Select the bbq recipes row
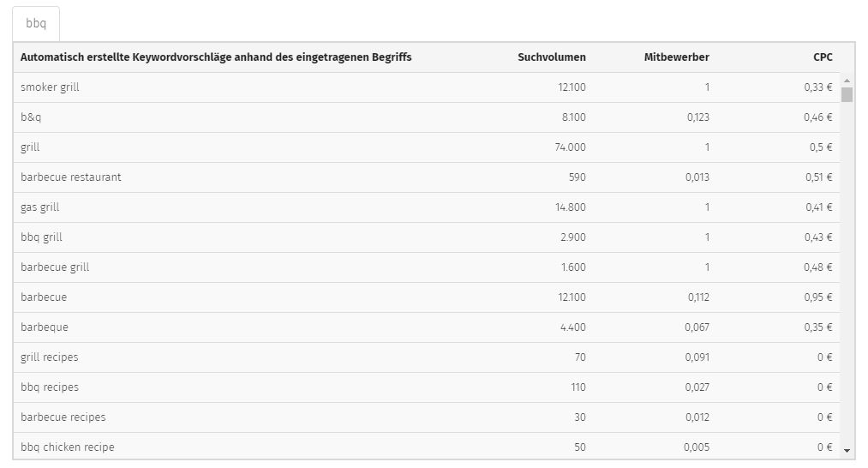This screenshot has width=868, height=468. coord(426,387)
